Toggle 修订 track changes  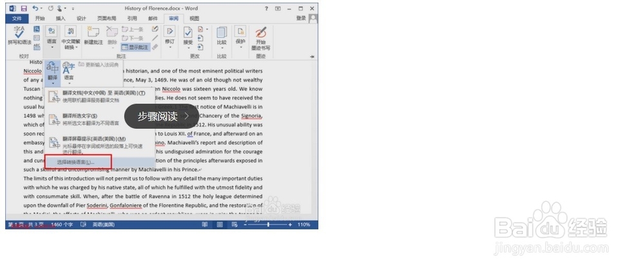pyautogui.click(x=169, y=32)
